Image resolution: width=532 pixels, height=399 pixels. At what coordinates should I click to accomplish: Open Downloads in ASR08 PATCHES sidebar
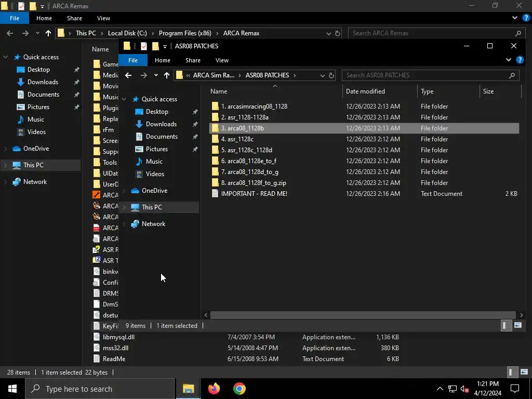tap(161, 124)
